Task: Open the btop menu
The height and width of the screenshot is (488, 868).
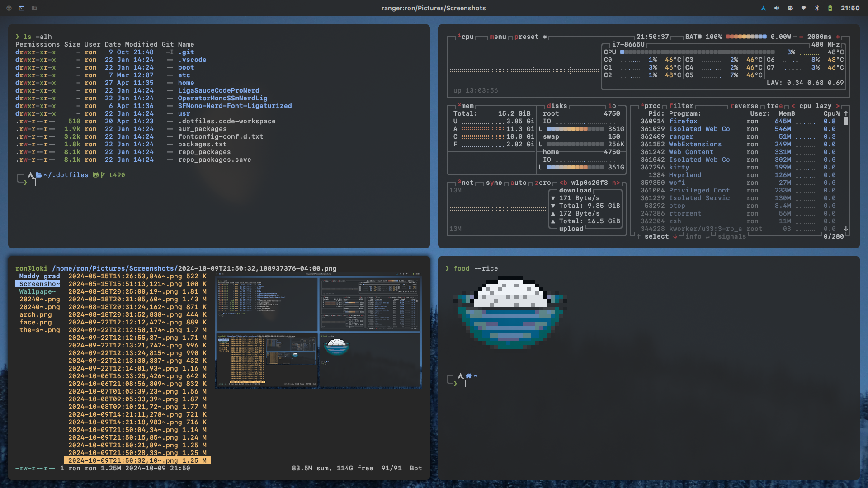Action: coord(499,37)
